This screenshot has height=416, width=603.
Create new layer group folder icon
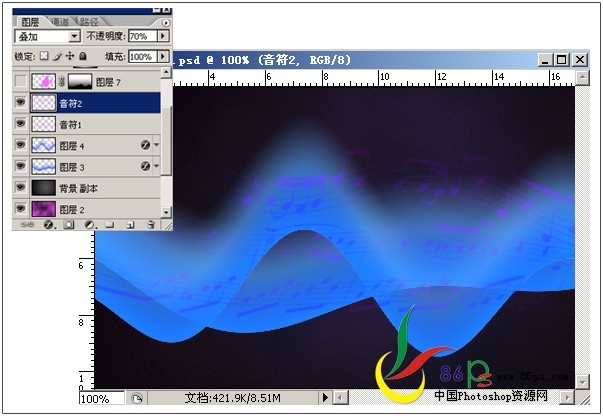110,225
